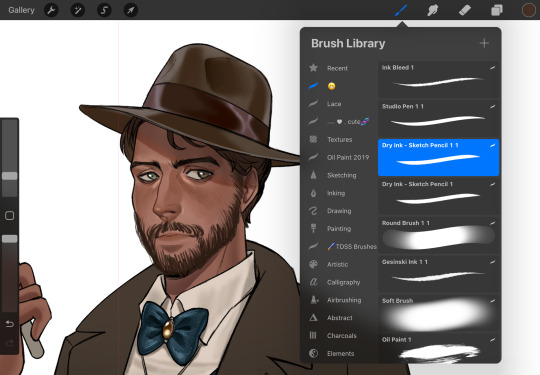Image resolution: width=540 pixels, height=375 pixels.
Task: Open the active color swatch
Action: tap(529, 10)
